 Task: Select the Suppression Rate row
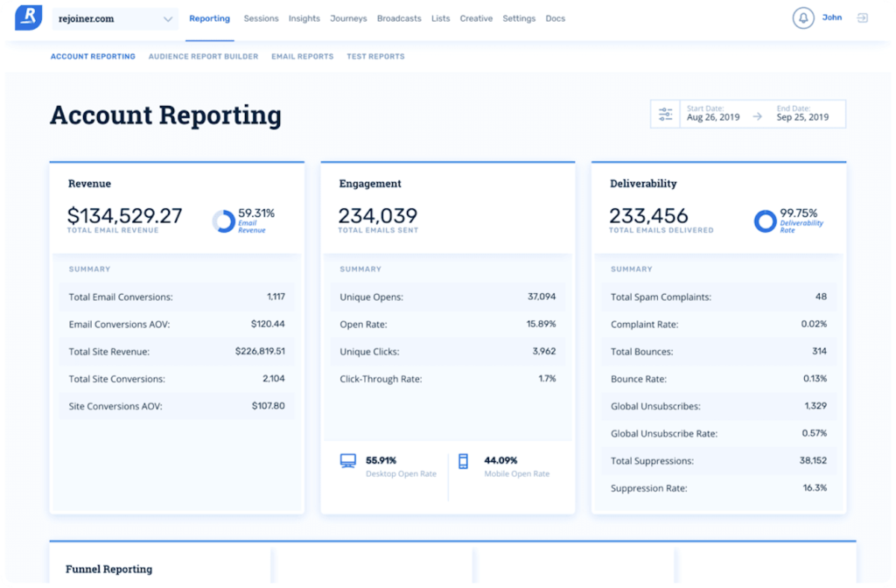pos(718,488)
